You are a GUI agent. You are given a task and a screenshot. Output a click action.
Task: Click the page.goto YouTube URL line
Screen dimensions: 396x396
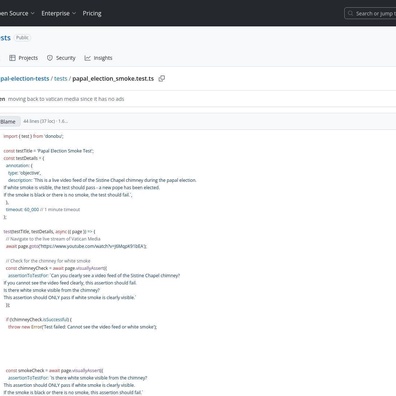[x=76, y=246]
